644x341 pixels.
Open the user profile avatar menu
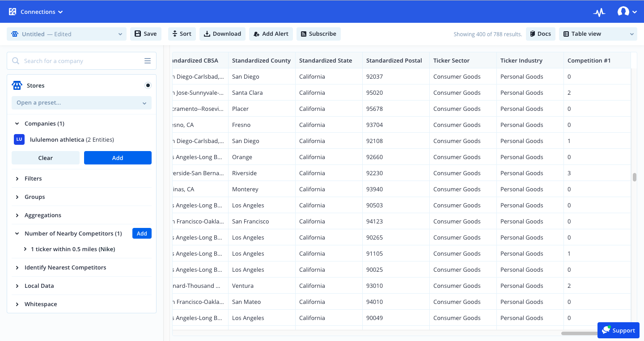pos(627,12)
